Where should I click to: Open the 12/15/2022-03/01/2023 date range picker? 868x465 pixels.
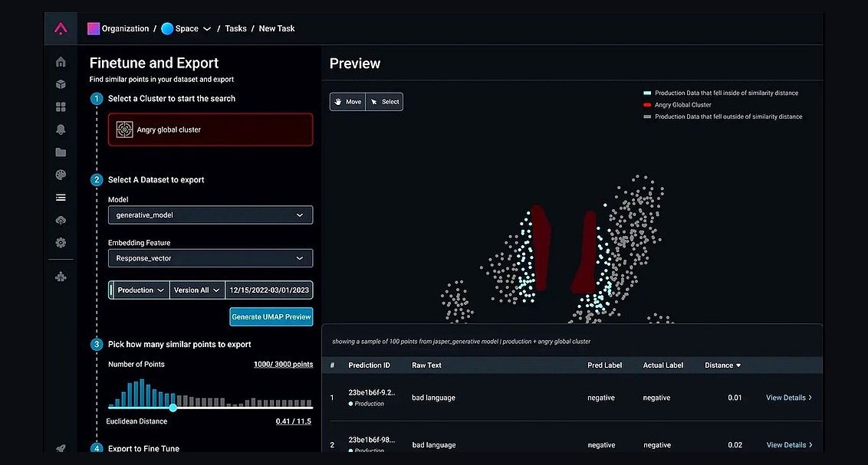click(x=269, y=290)
